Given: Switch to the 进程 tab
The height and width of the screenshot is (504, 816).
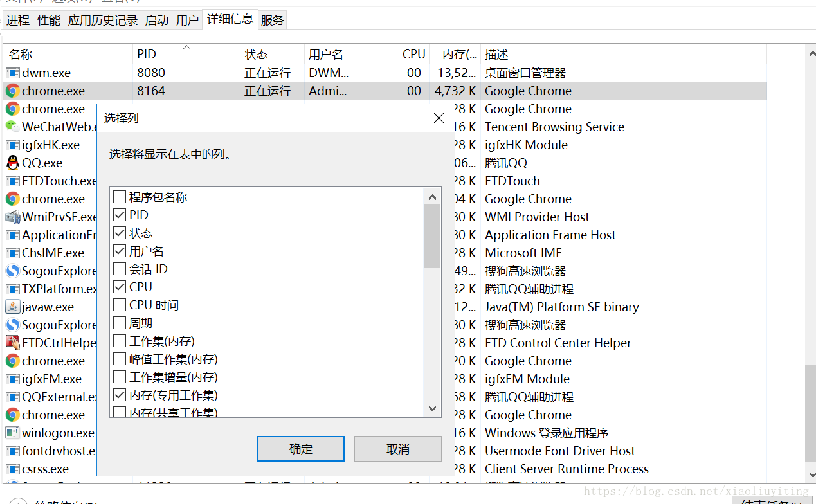Looking at the screenshot, I should click(x=18, y=20).
